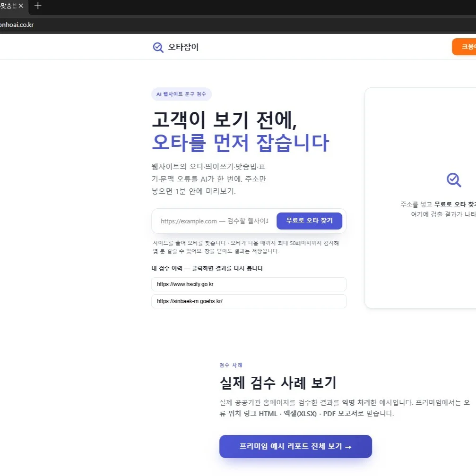This screenshot has height=476, width=476.
Task: Open history entry https://sinbaek-m.goehs.kr/
Action: 249,301
